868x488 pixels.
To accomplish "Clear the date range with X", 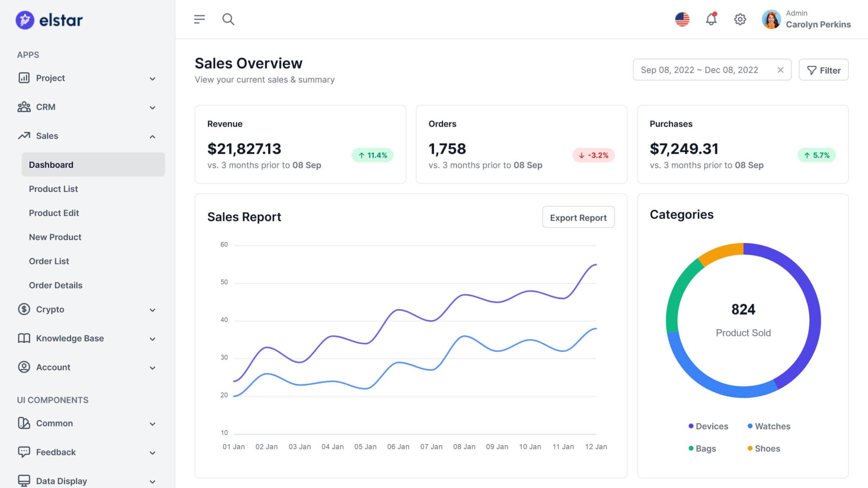I will point(780,70).
